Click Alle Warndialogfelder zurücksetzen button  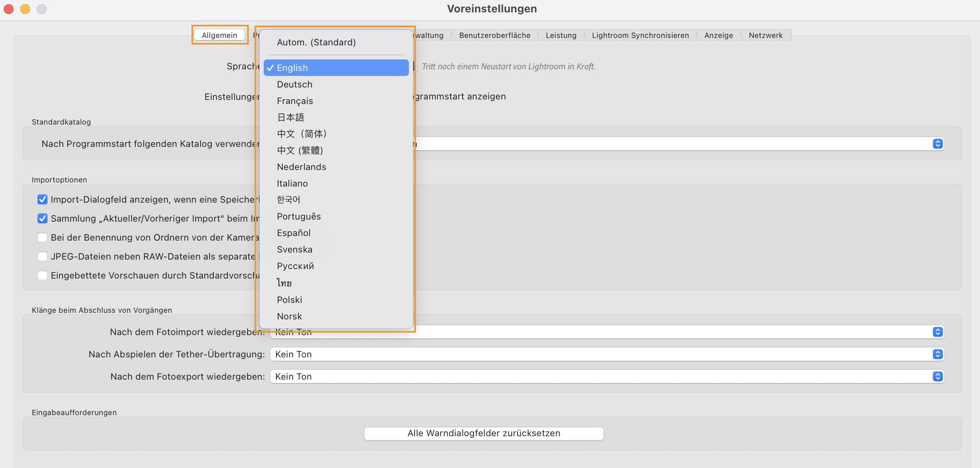[x=483, y=433]
